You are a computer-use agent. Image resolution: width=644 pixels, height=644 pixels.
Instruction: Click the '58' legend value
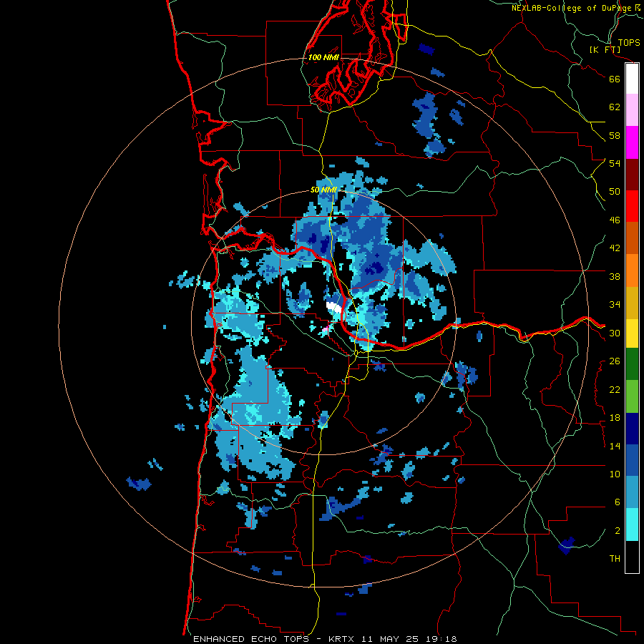(615, 135)
